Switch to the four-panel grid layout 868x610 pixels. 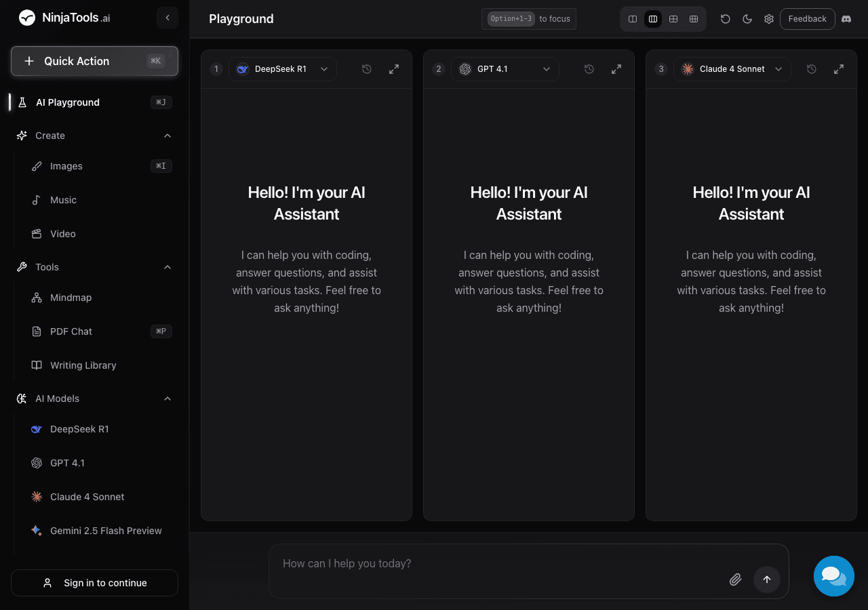[673, 19]
